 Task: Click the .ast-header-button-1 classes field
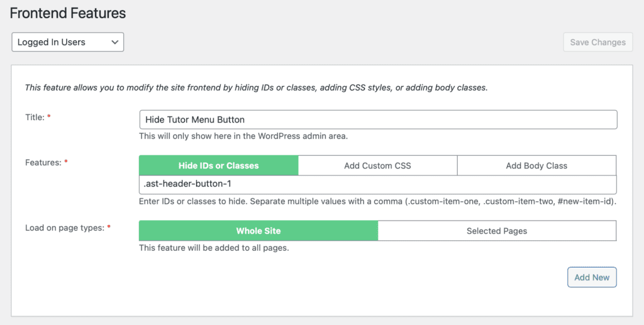click(x=378, y=184)
